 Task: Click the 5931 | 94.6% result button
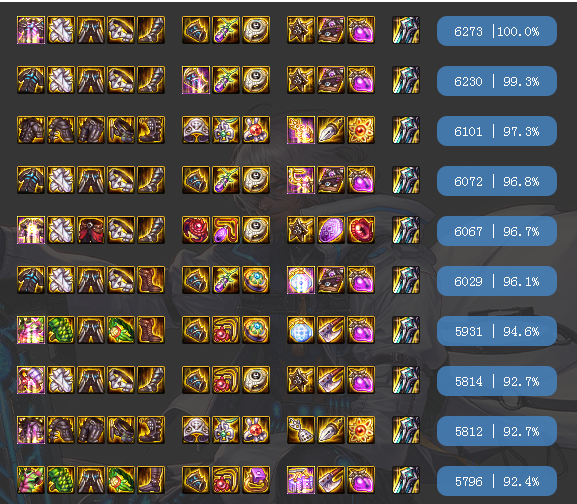[496, 331]
